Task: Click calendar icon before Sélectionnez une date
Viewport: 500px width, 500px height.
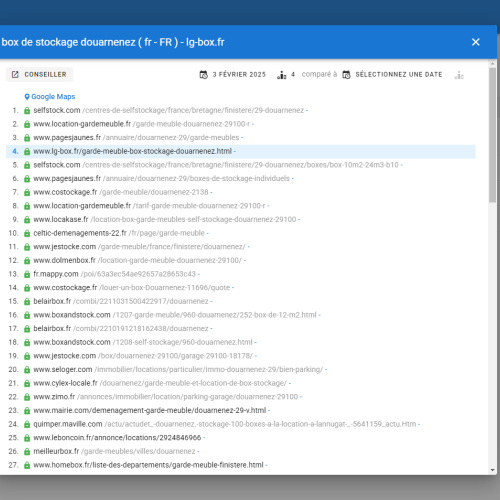Action: (346, 75)
